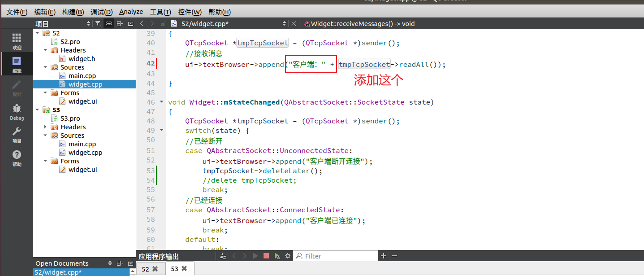Click the file lock status icon
Screen dimensions: 644x276
(x=163, y=23)
